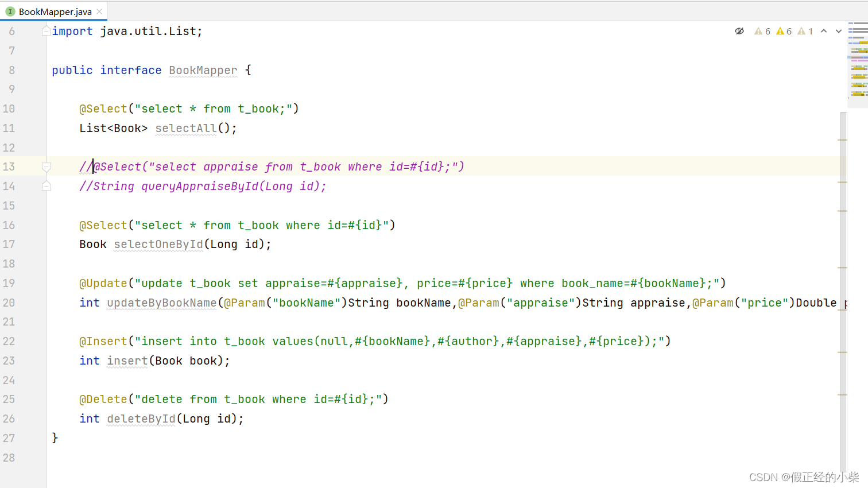Click line number 10 in gutter
The height and width of the screenshot is (488, 868).
pyautogui.click(x=9, y=109)
